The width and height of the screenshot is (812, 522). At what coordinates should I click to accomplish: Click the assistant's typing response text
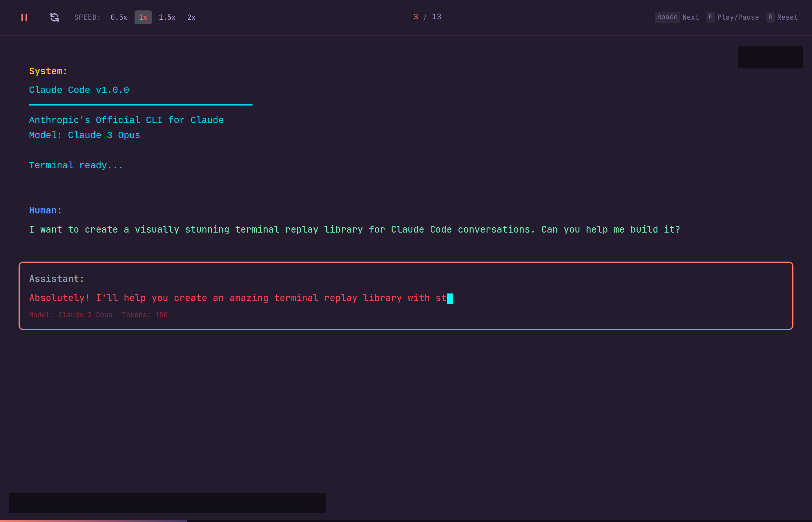[x=238, y=298]
